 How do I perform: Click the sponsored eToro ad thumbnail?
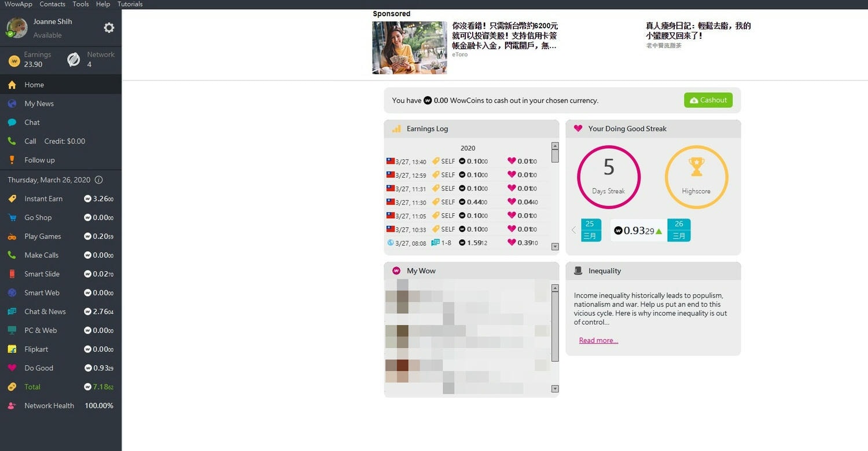(x=410, y=47)
